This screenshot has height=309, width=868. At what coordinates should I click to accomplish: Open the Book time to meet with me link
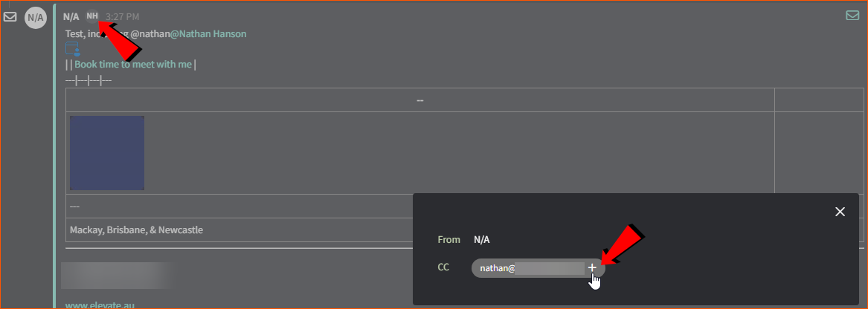(133, 64)
